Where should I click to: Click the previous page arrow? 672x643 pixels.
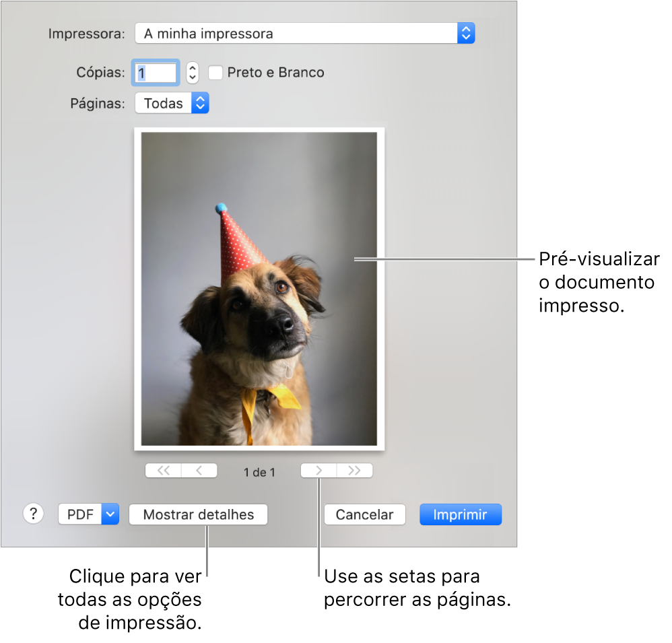pos(199,470)
